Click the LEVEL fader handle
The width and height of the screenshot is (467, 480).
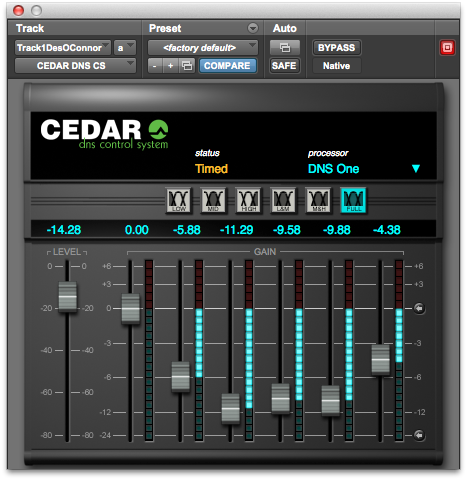tap(68, 297)
